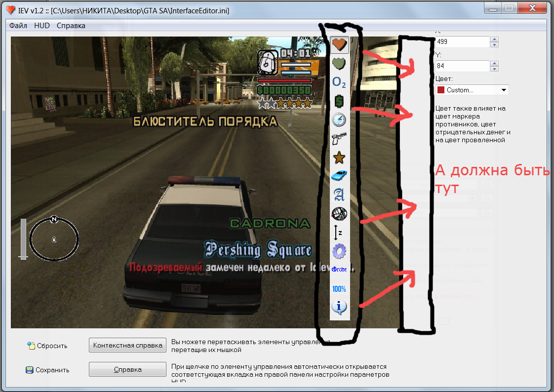Select the blue info bubble icon
The image size is (554, 392).
pyautogui.click(x=339, y=307)
